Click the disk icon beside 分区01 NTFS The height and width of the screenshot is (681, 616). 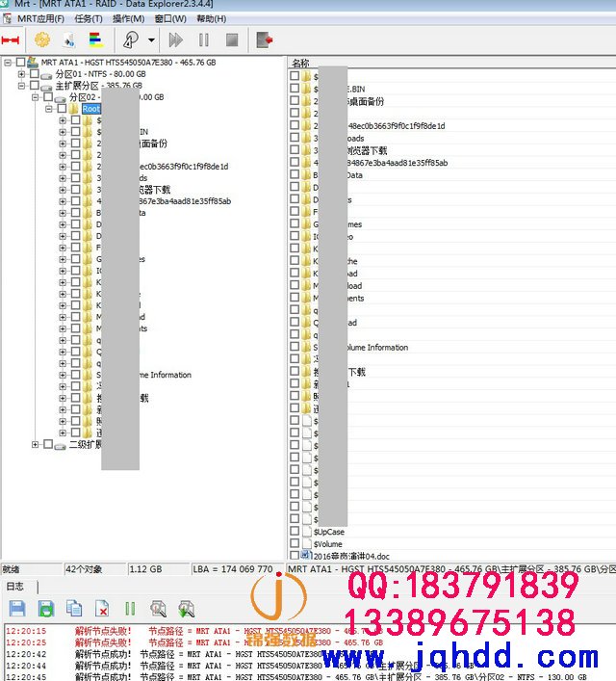pos(46,75)
